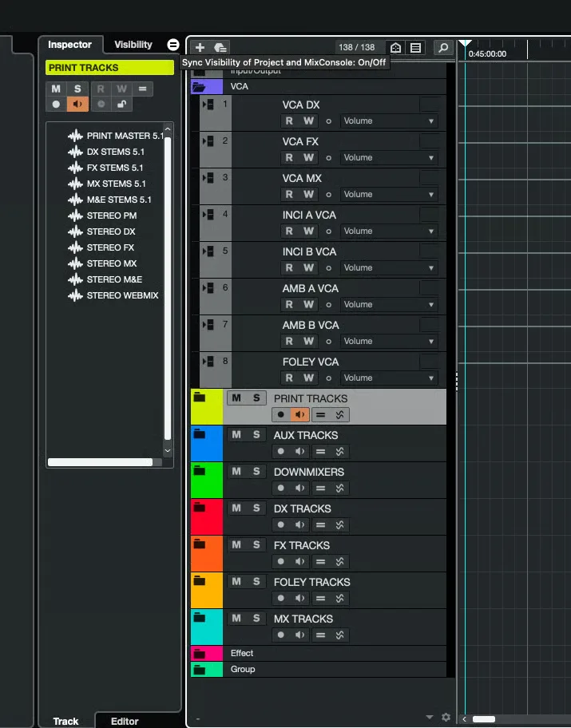Click the PRINT TRACKS folder icon
571x728 pixels.
click(200, 397)
